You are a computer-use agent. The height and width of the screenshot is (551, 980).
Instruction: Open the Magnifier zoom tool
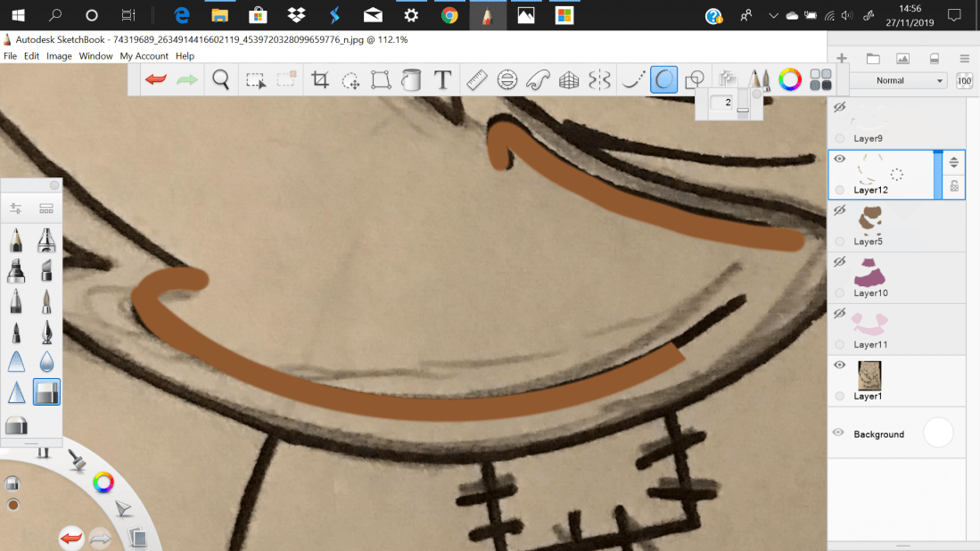coord(220,79)
